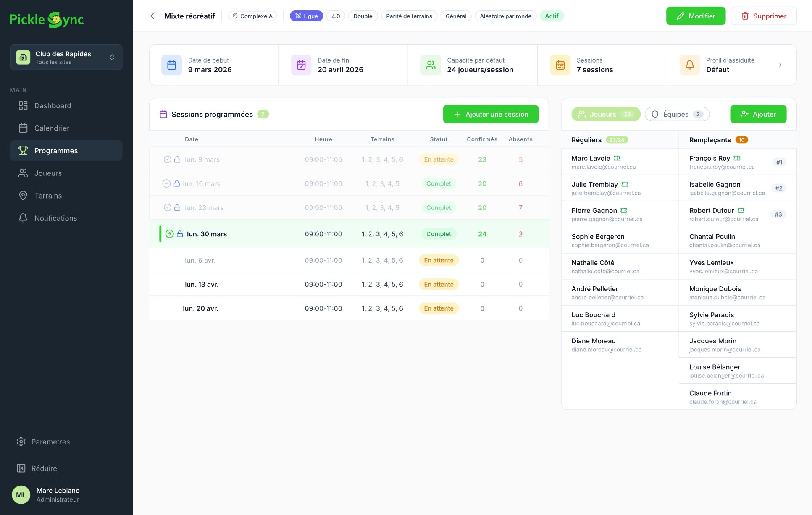
Task: Toggle the completion check on lun. 16 mars
Action: 167,183
